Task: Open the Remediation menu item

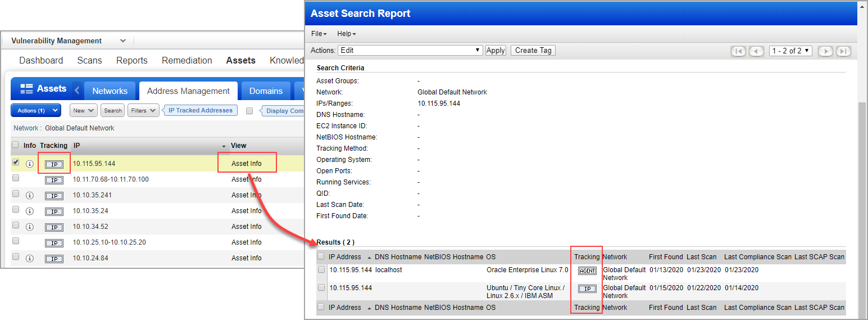Action: 187,60
